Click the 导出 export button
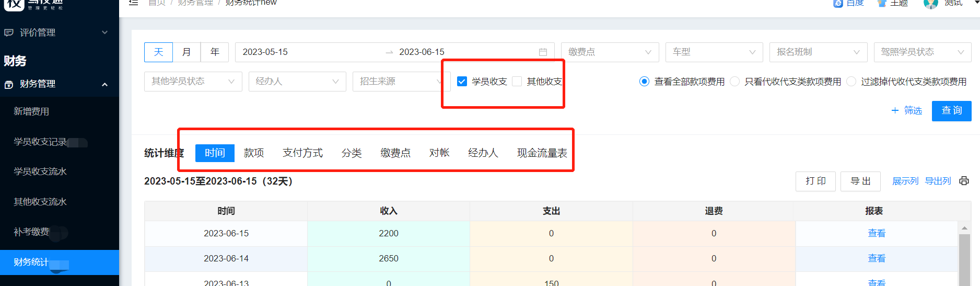Image resolution: width=980 pixels, height=286 pixels. (860, 181)
